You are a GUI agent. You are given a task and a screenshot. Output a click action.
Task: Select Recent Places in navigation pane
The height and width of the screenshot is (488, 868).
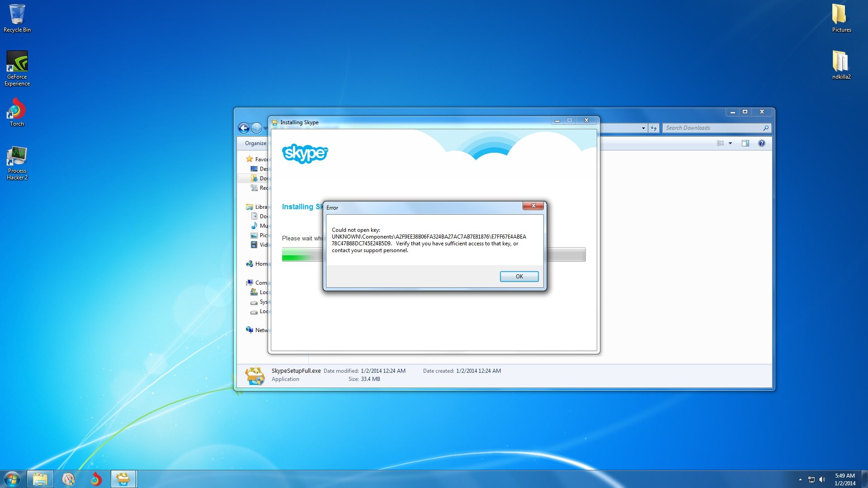(259, 188)
